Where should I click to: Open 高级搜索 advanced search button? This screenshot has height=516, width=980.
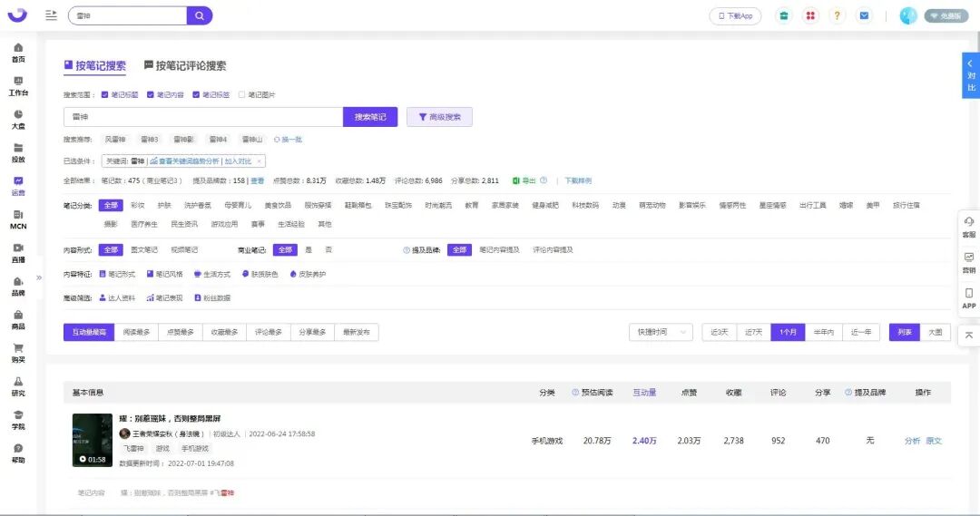pos(439,117)
